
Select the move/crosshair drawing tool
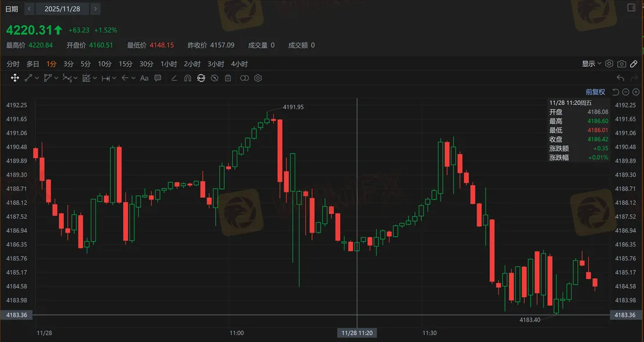pyautogui.click(x=15, y=78)
